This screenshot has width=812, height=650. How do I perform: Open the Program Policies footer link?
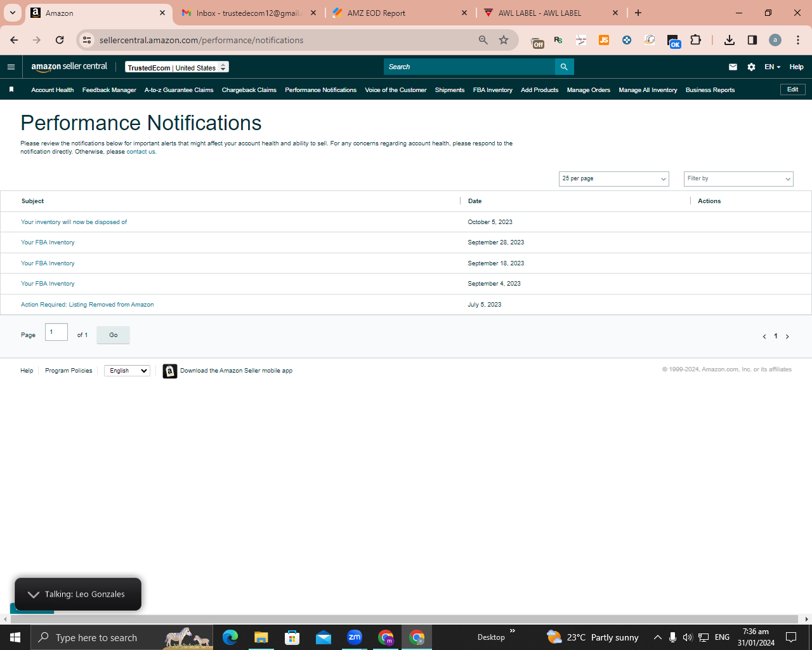(69, 371)
